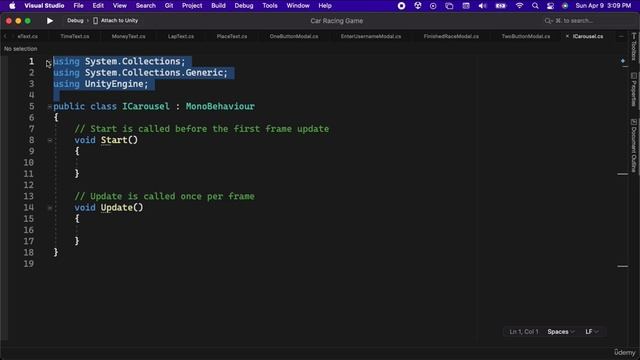The width and height of the screenshot is (640, 360).
Task: Open the screen recording status icon
Action: [x=401, y=6]
